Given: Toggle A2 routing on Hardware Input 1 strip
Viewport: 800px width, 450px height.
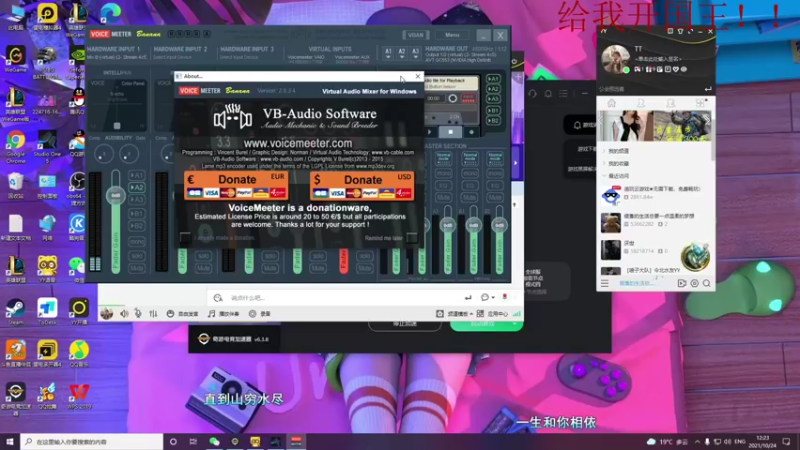Looking at the screenshot, I should (x=136, y=187).
